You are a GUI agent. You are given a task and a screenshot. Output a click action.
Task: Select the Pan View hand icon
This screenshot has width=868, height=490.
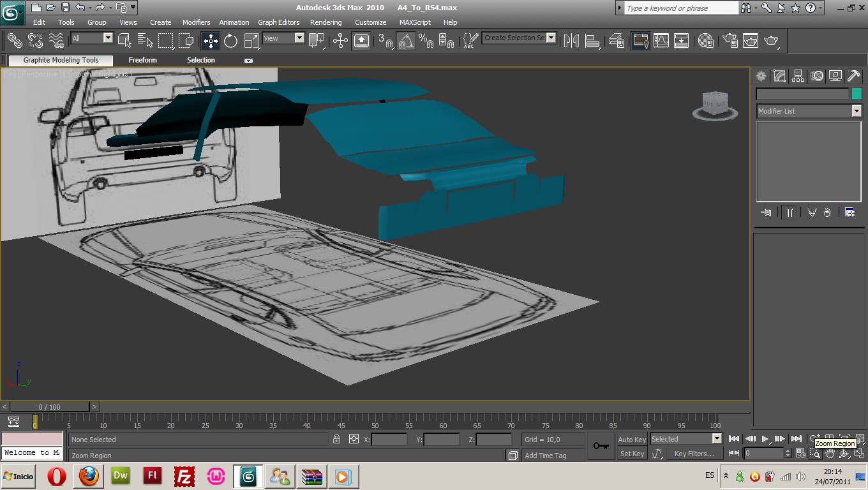[829, 454]
